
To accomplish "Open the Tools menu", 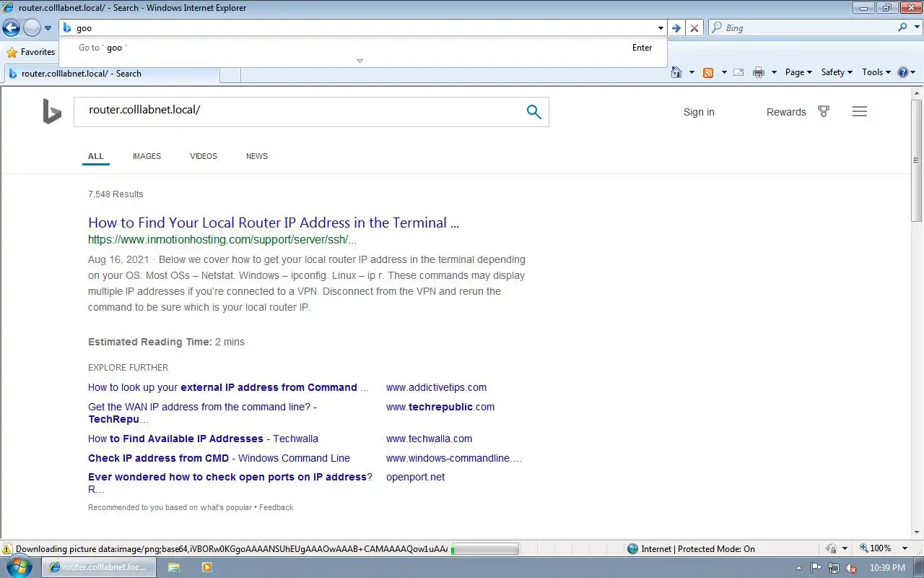I will pyautogui.click(x=876, y=72).
